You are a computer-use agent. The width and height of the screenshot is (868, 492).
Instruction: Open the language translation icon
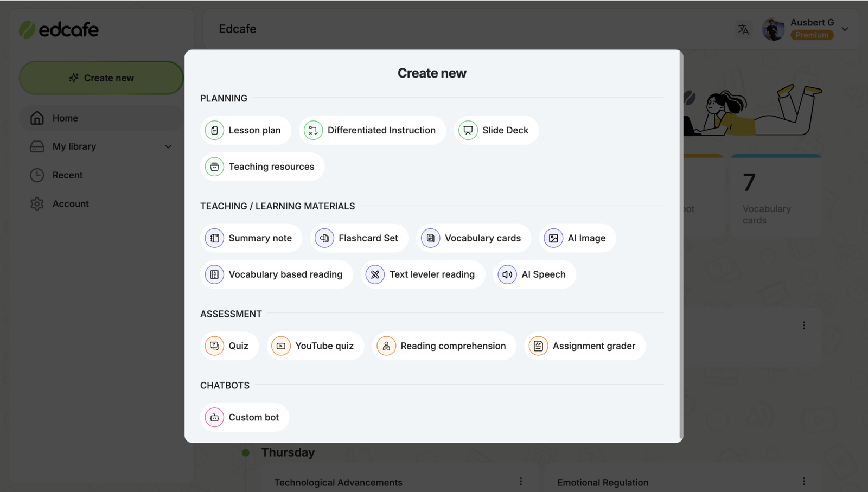click(743, 29)
